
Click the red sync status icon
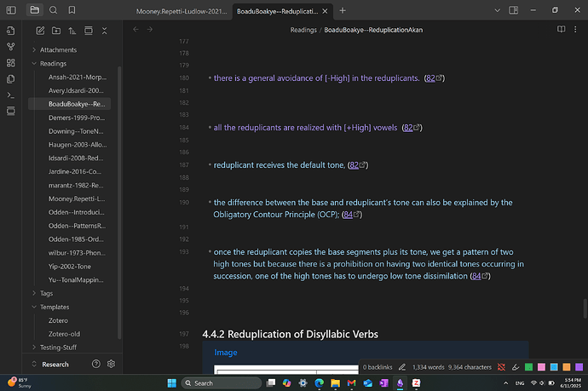pos(501,367)
